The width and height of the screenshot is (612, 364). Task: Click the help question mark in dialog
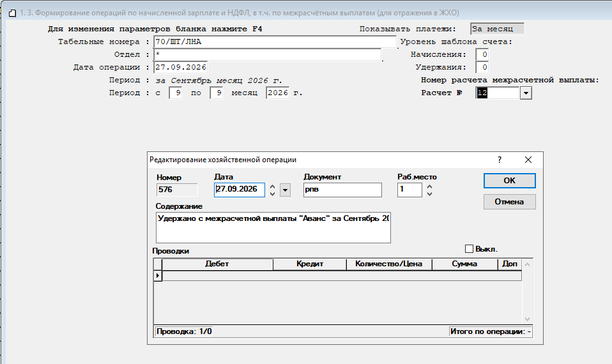tap(500, 160)
